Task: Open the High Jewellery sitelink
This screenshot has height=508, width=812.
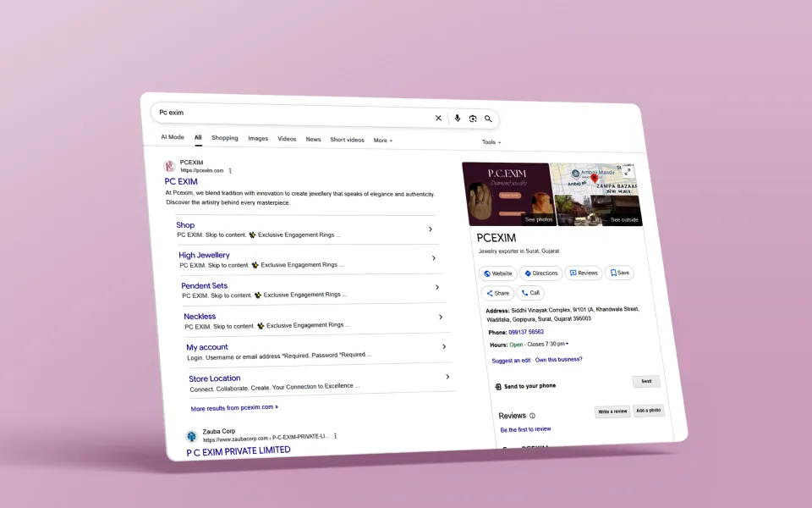Action: 204,255
